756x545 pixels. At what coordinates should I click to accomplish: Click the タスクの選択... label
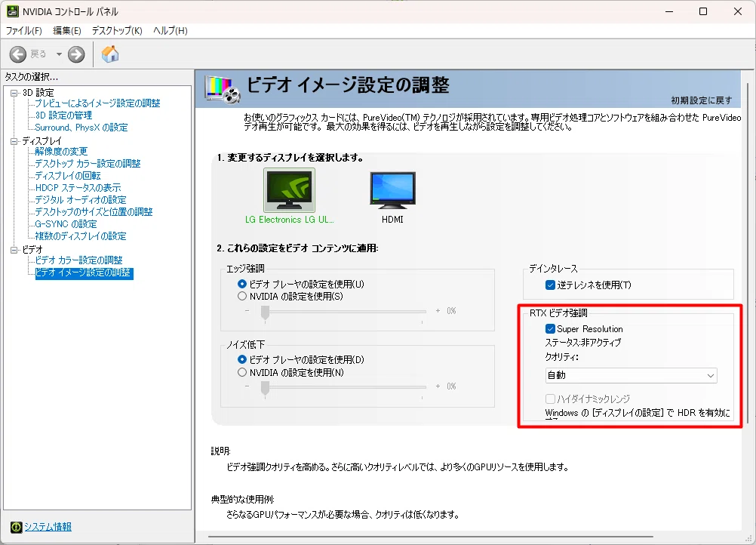click(32, 77)
